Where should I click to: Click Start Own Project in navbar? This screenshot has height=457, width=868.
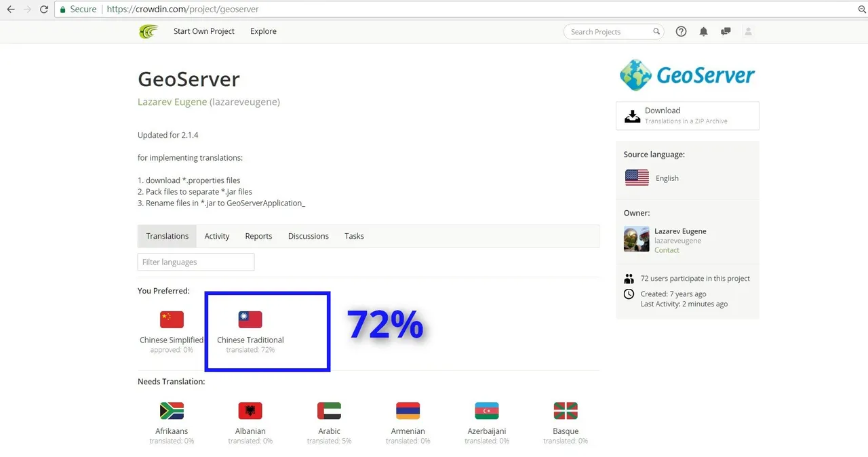204,31
